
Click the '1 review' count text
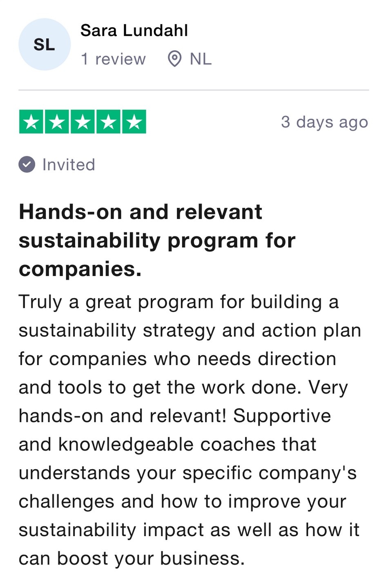pos(113,59)
